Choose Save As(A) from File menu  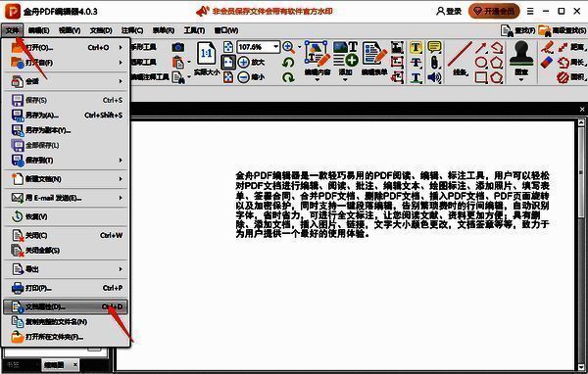[x=66, y=116]
